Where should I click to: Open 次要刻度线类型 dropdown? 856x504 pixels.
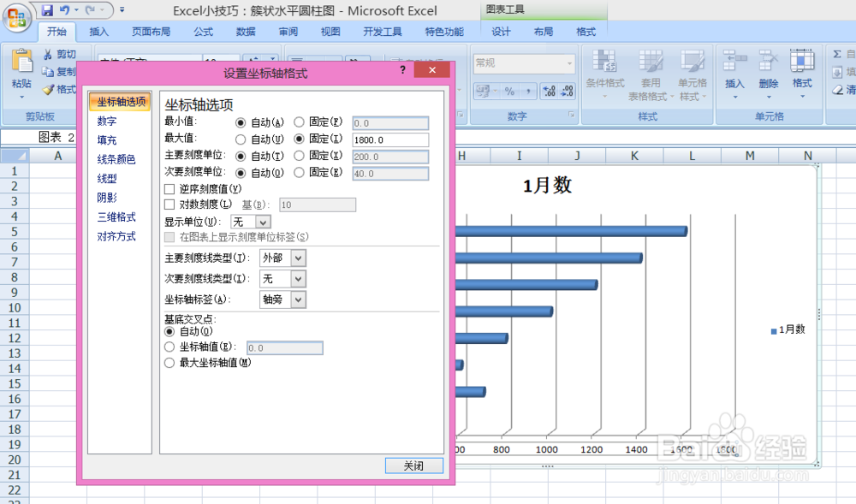tap(298, 279)
